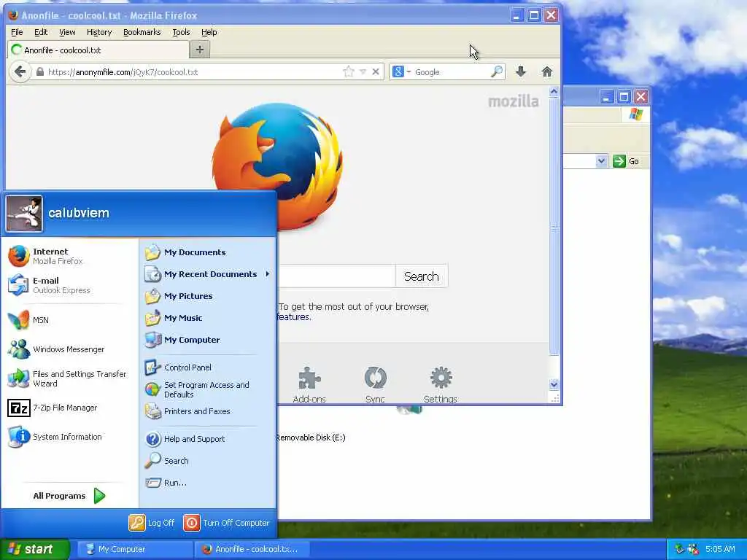Image resolution: width=747 pixels, height=560 pixels.
Task: Open My Music folder
Action: [x=208, y=318]
